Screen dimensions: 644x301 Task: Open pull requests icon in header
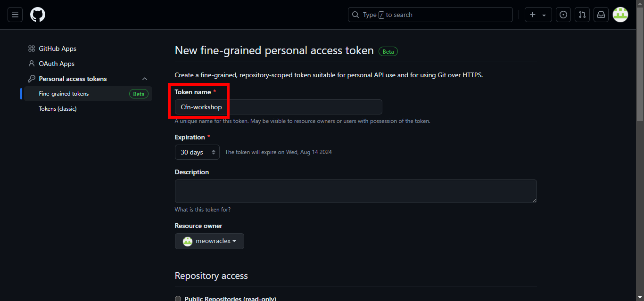(582, 15)
